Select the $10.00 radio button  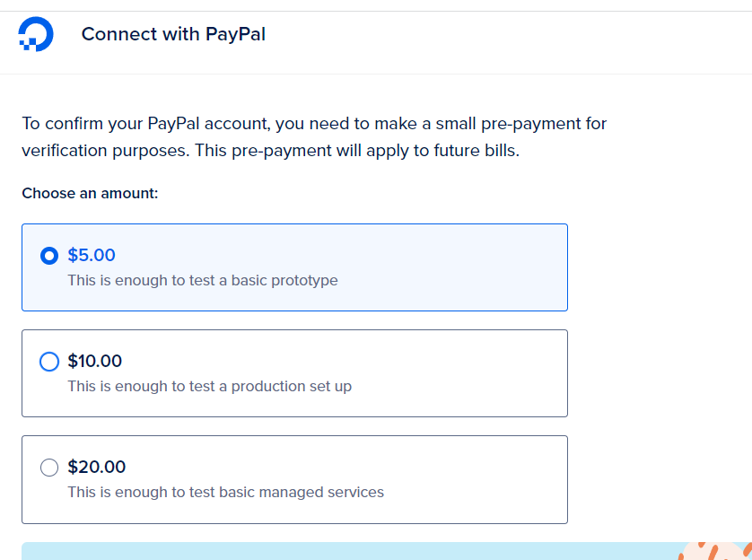(49, 362)
